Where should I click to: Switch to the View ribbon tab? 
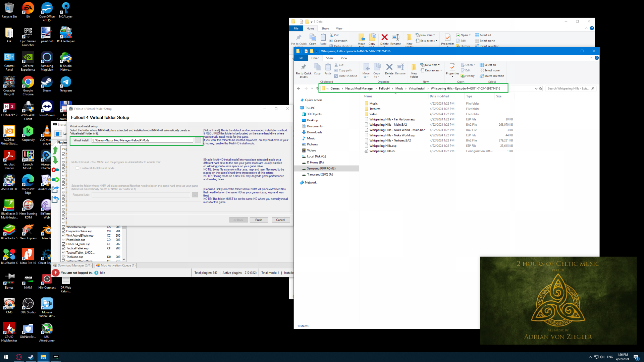pos(344,58)
